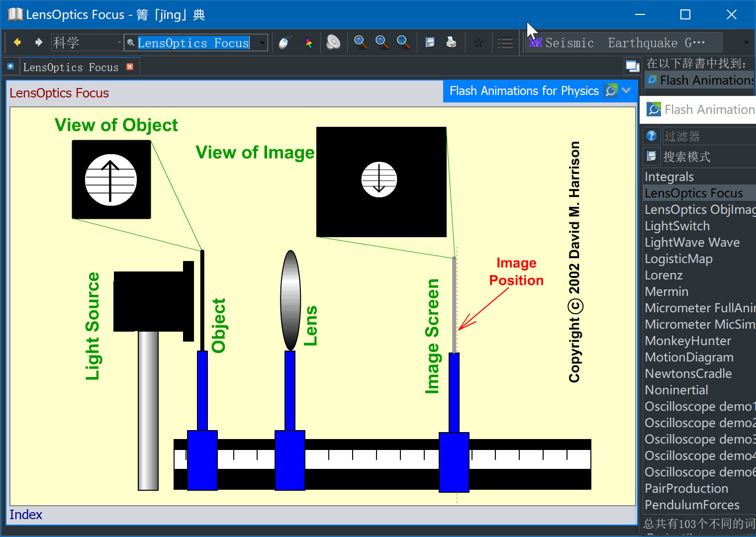The width and height of the screenshot is (756, 537).
Task: Click the back navigation arrow
Action: click(17, 42)
